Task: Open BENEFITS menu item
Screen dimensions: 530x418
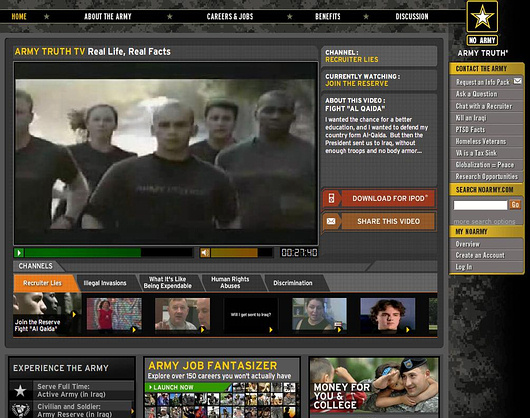Action: 328,17
